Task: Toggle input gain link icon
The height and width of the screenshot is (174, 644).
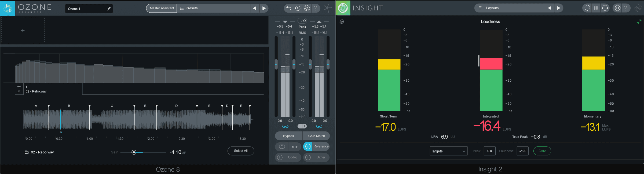Action: [285, 126]
